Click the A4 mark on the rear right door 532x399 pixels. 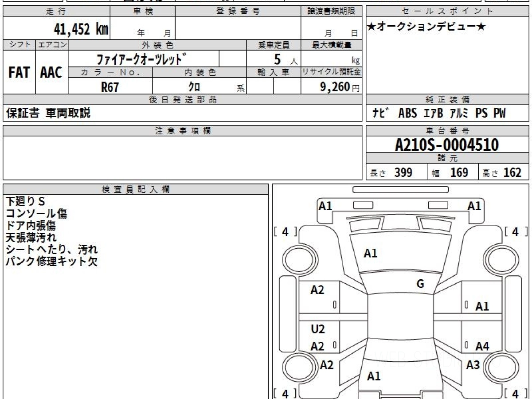tap(482, 347)
